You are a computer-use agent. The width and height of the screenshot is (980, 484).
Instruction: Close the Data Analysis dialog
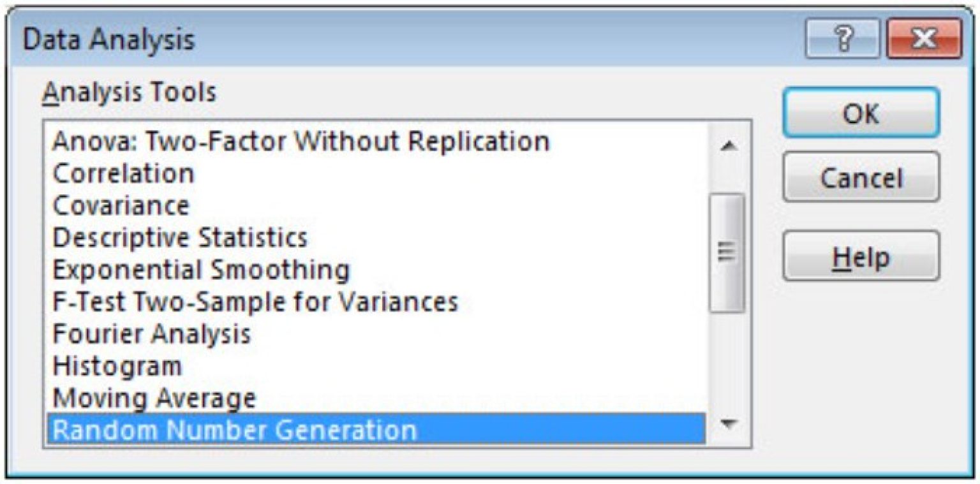click(x=923, y=41)
